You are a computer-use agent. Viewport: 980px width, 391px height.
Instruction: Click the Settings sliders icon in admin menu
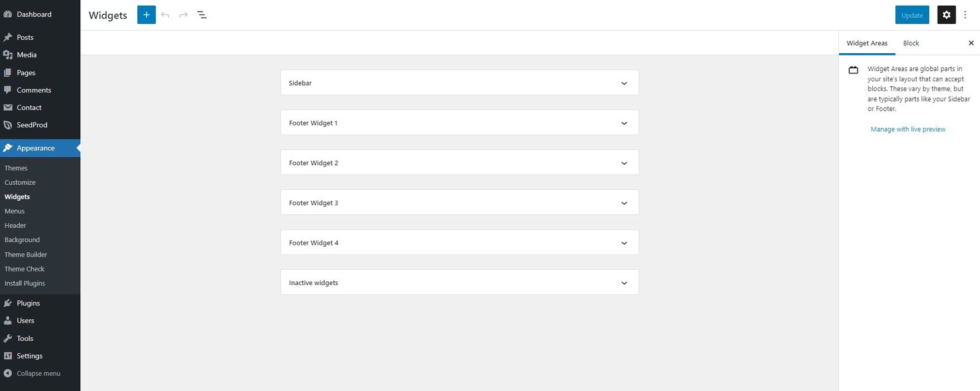click(x=8, y=356)
